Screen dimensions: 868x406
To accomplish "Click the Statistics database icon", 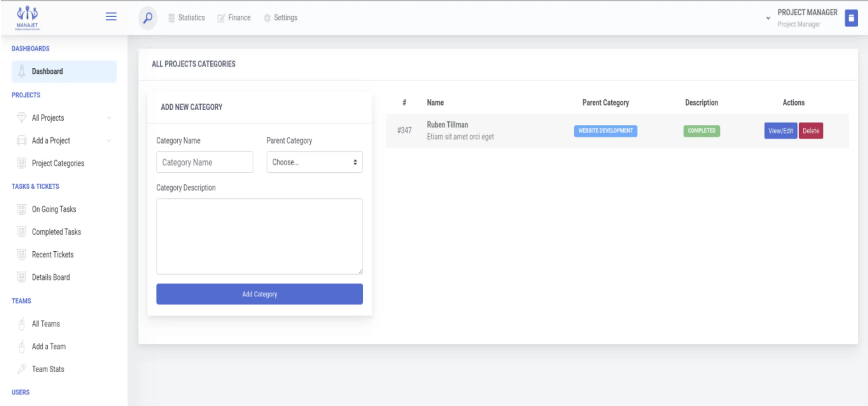I will pyautogui.click(x=172, y=18).
